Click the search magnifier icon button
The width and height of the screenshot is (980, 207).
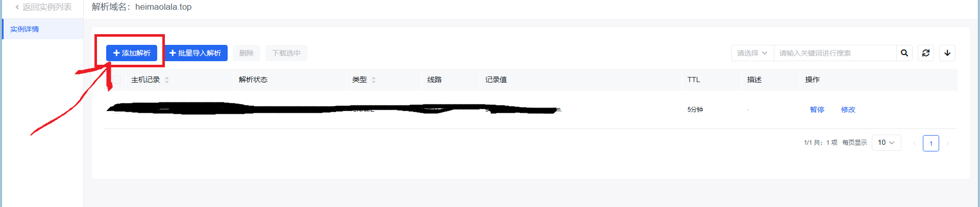[x=904, y=53]
